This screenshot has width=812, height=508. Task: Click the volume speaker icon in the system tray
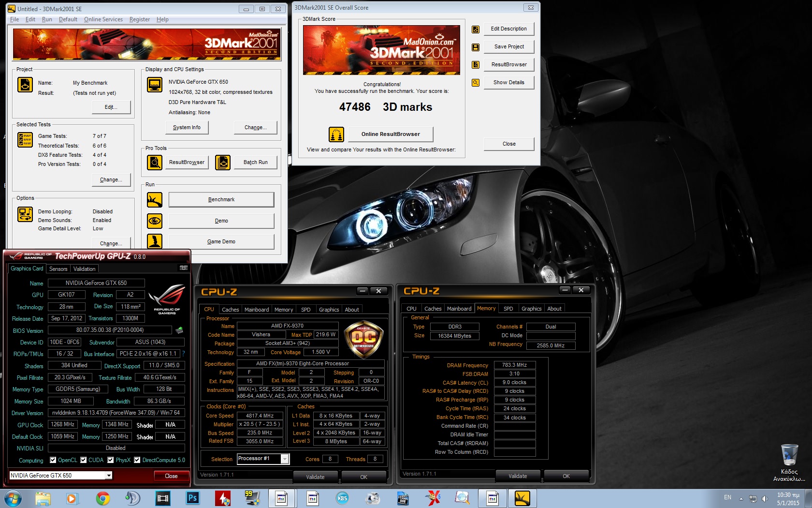(x=765, y=498)
